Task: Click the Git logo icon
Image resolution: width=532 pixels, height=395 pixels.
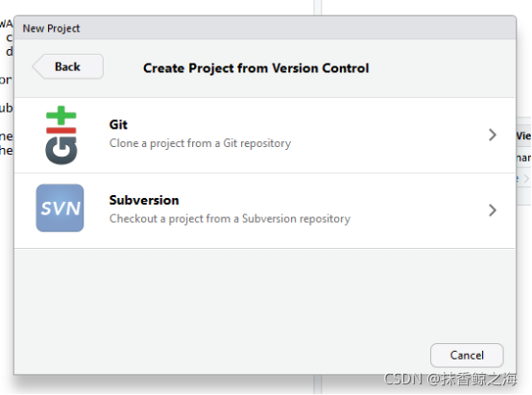Action: 61,136
